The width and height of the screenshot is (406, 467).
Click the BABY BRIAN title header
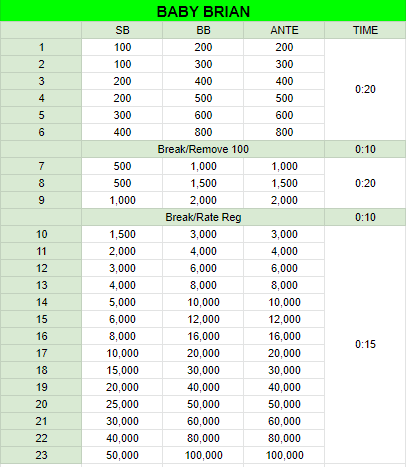tap(203, 11)
